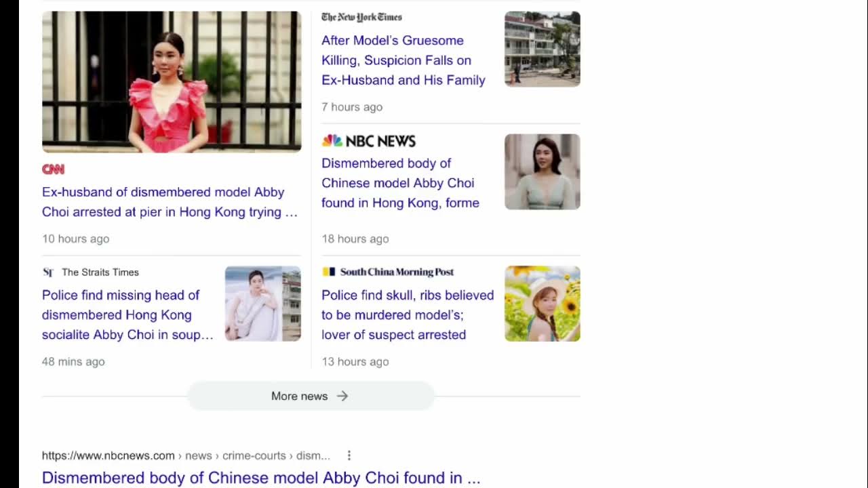
Task: Click the Straits Times ST icon
Action: [48, 272]
